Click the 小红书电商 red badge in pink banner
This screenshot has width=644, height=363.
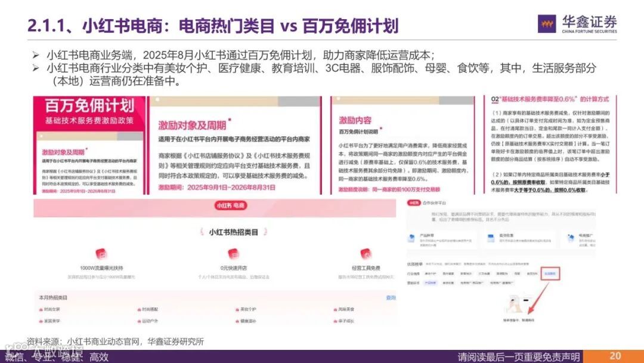231,205
